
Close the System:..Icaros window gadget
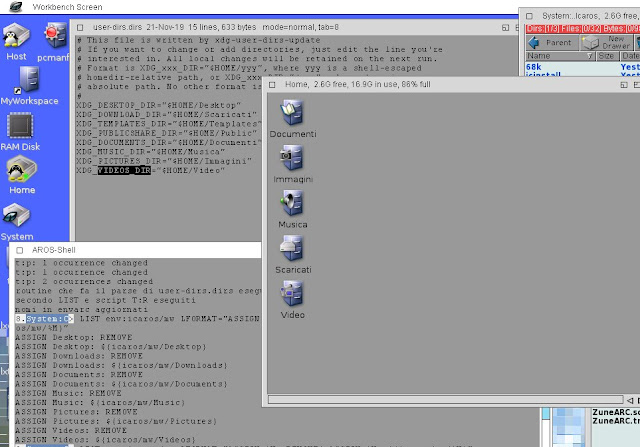pos(529,16)
